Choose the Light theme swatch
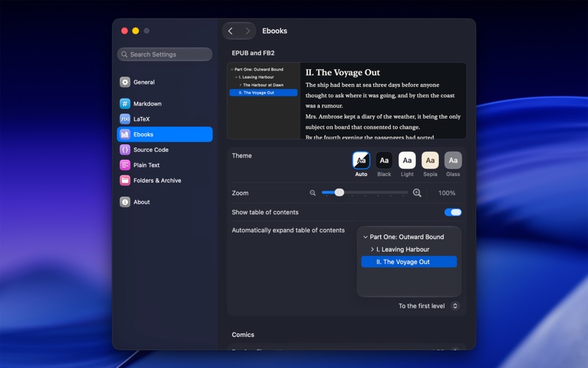The height and width of the screenshot is (368, 588). pos(407,160)
